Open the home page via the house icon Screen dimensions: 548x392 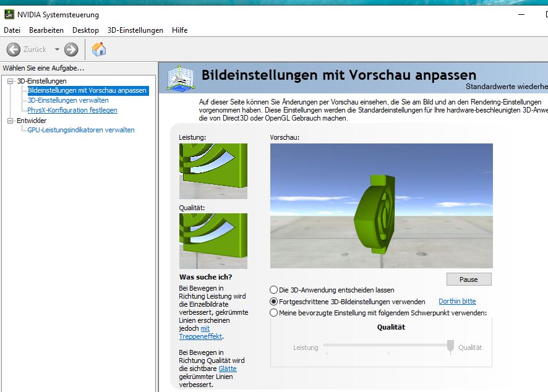pos(99,49)
